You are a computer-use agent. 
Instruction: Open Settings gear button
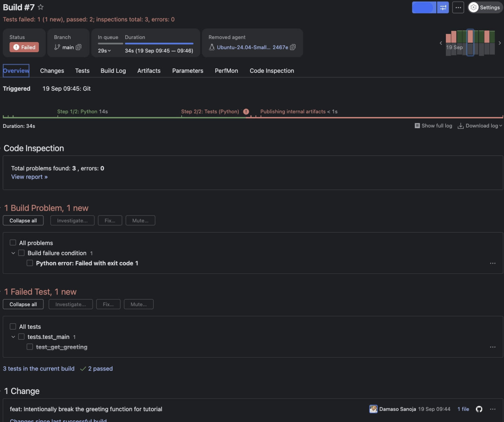point(485,7)
